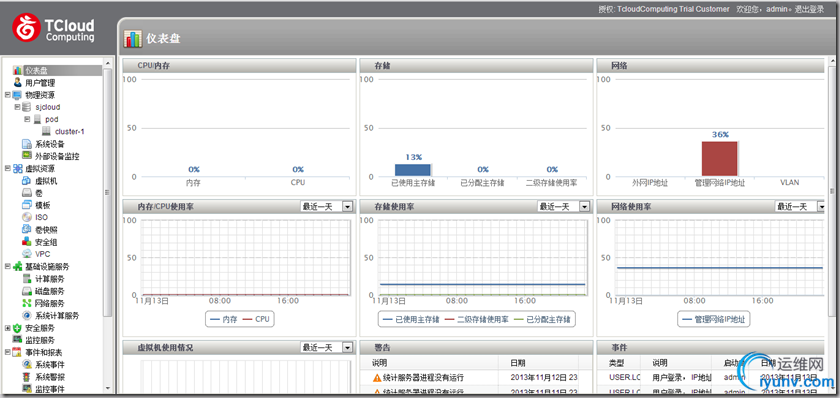Viewport: 840px width, 398px height.
Task: Click the 事件和报表 calendar icon
Action: [x=18, y=352]
